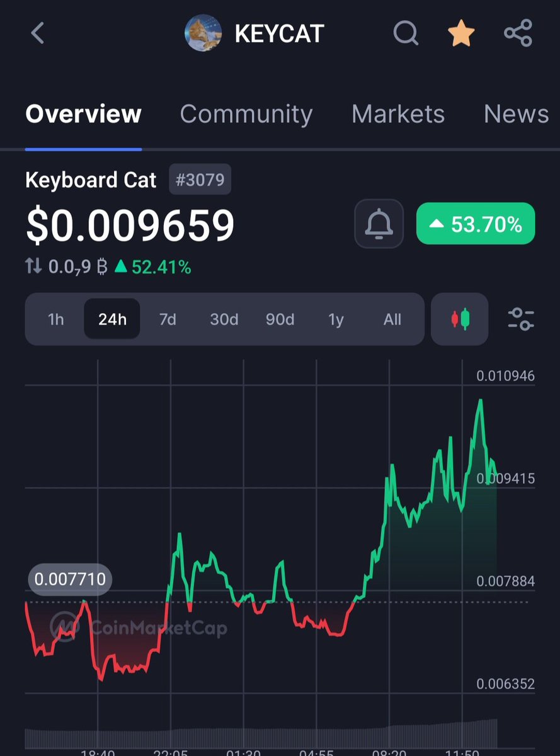Tap the $0.009659 price text

[130, 225]
